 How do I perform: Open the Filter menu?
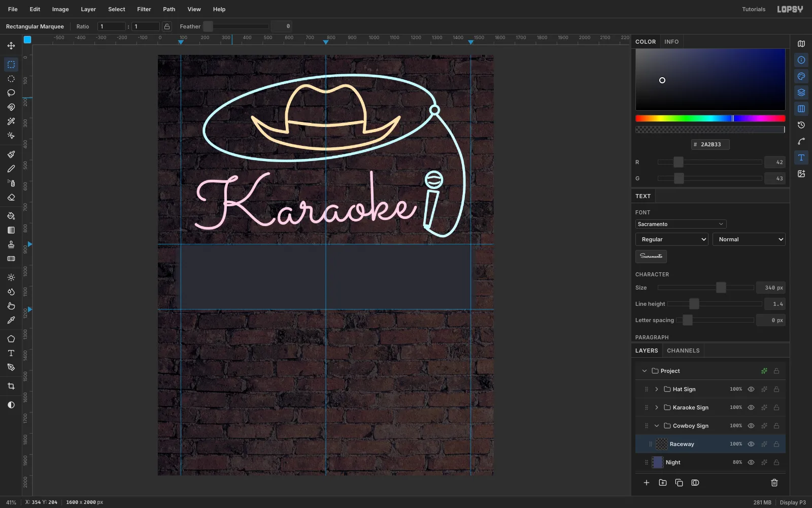pos(144,9)
